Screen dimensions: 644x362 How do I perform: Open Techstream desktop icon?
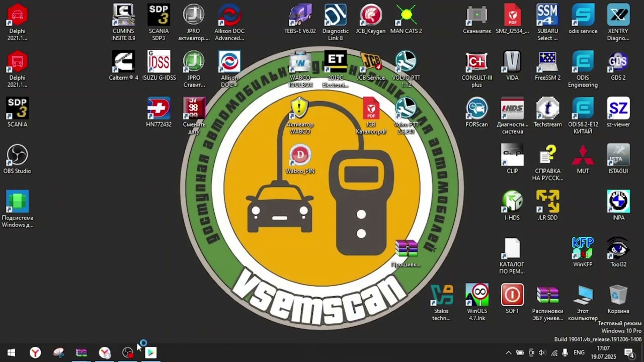click(x=547, y=113)
